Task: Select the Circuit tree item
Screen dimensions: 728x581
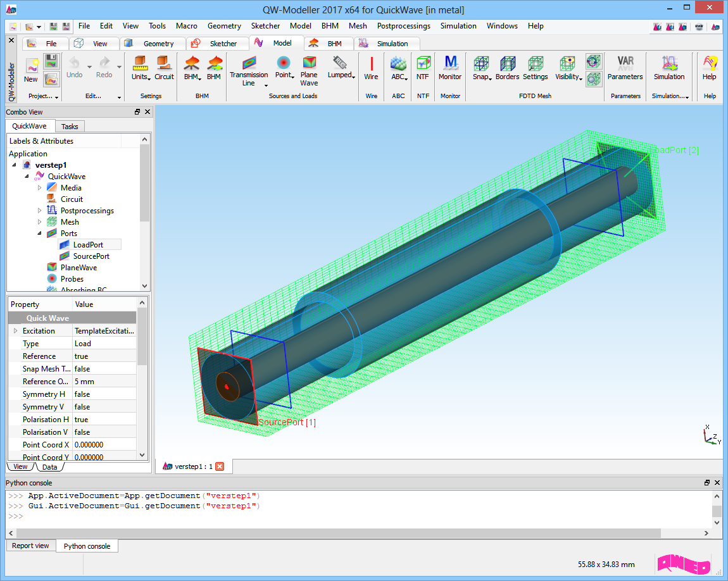Action: pos(72,199)
